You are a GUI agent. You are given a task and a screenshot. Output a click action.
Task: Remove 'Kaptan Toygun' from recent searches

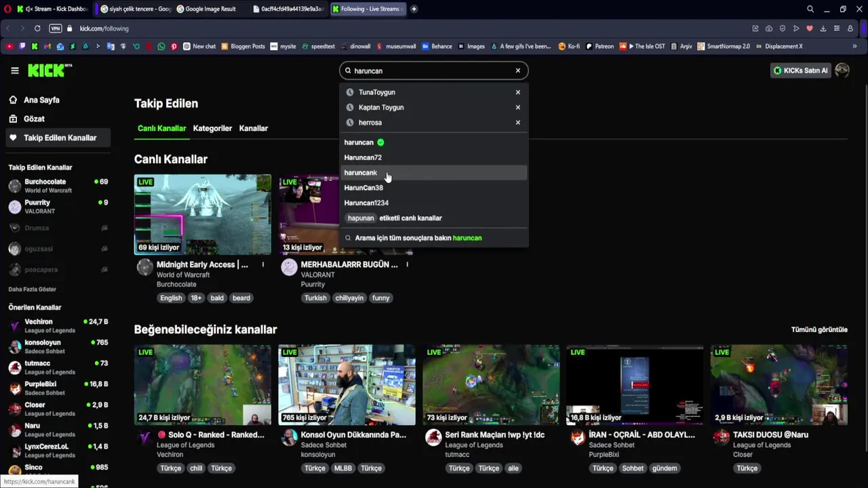click(x=517, y=107)
